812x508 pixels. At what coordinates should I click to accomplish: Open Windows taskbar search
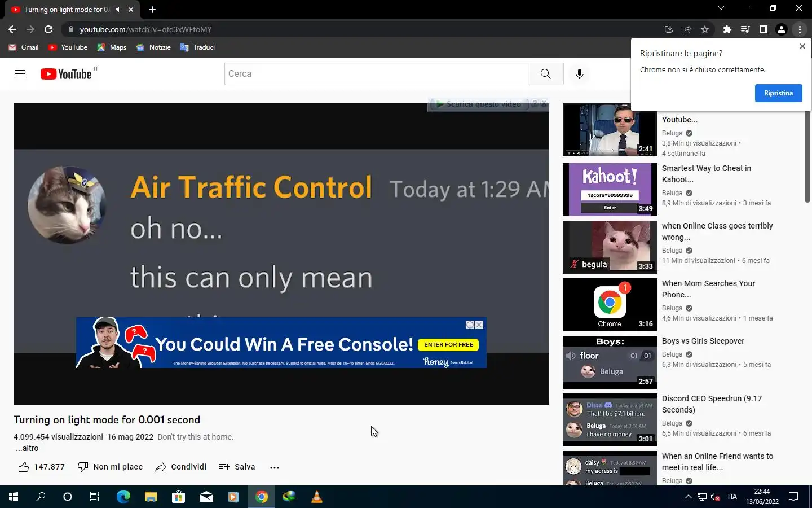coord(41,497)
